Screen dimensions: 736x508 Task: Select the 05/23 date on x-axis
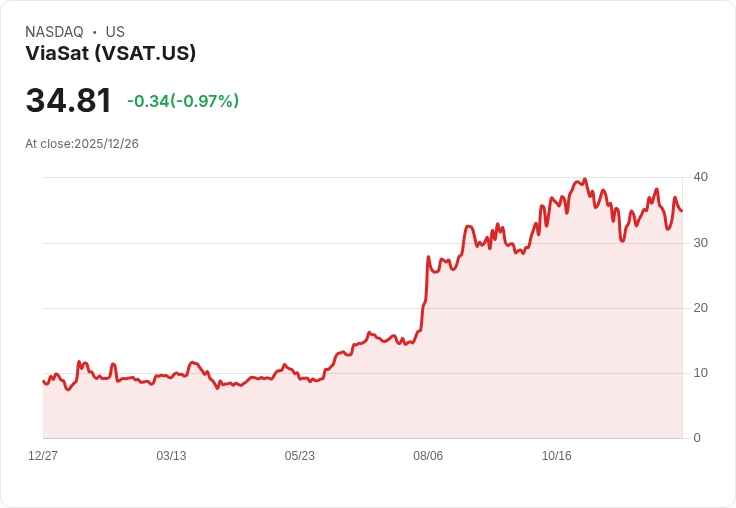(299, 456)
